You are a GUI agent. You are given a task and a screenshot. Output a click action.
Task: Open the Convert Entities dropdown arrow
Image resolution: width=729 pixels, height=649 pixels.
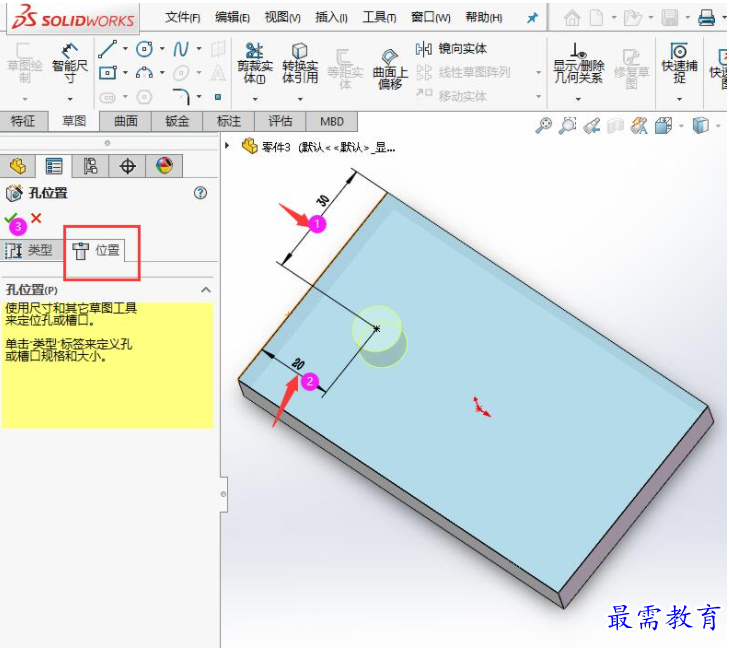(300, 99)
